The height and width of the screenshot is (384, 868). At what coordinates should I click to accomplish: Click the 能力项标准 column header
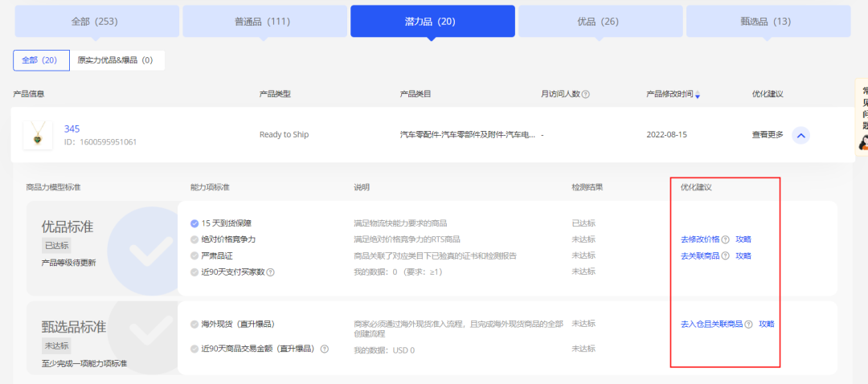(210, 187)
